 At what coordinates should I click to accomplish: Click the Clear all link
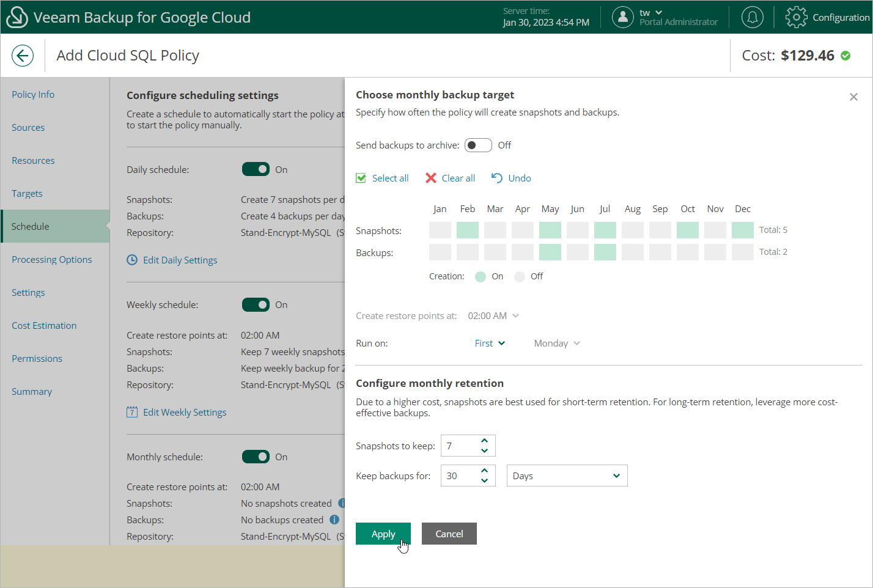click(459, 178)
